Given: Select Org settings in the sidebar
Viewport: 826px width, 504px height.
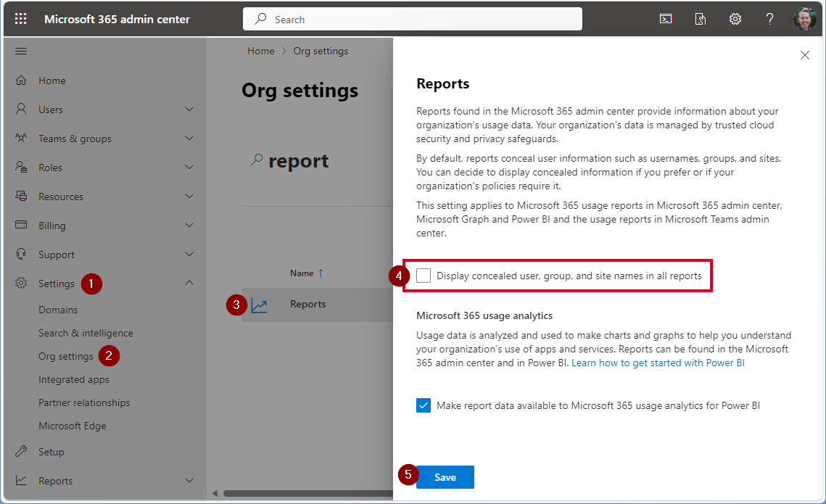Looking at the screenshot, I should click(65, 356).
